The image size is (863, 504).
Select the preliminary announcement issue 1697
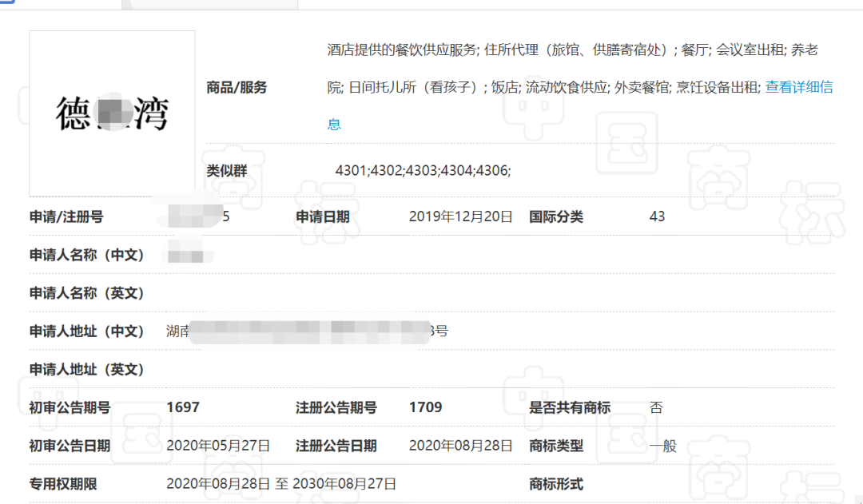pyautogui.click(x=183, y=407)
